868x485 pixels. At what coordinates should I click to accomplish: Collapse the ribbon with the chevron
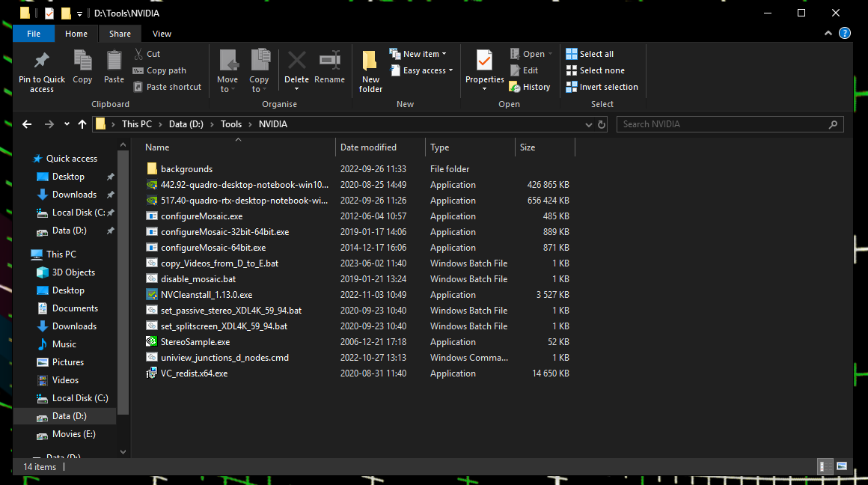828,33
